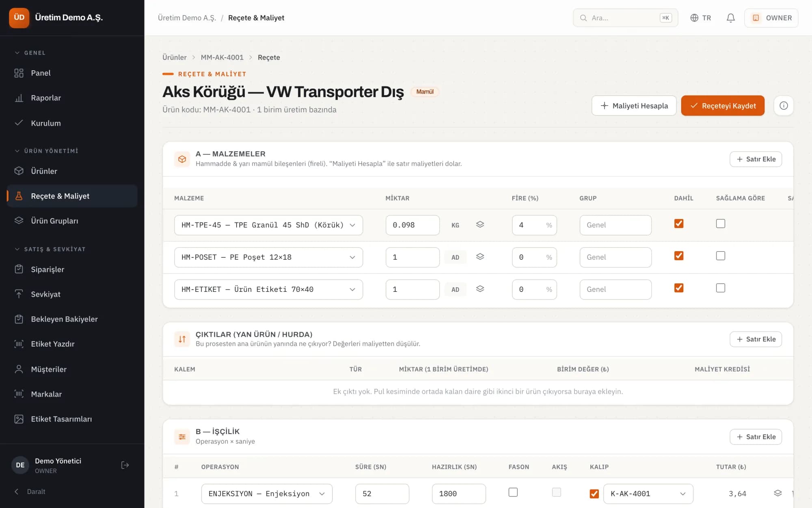
Task: Add row in A — Malzemeler section
Action: pyautogui.click(x=756, y=159)
